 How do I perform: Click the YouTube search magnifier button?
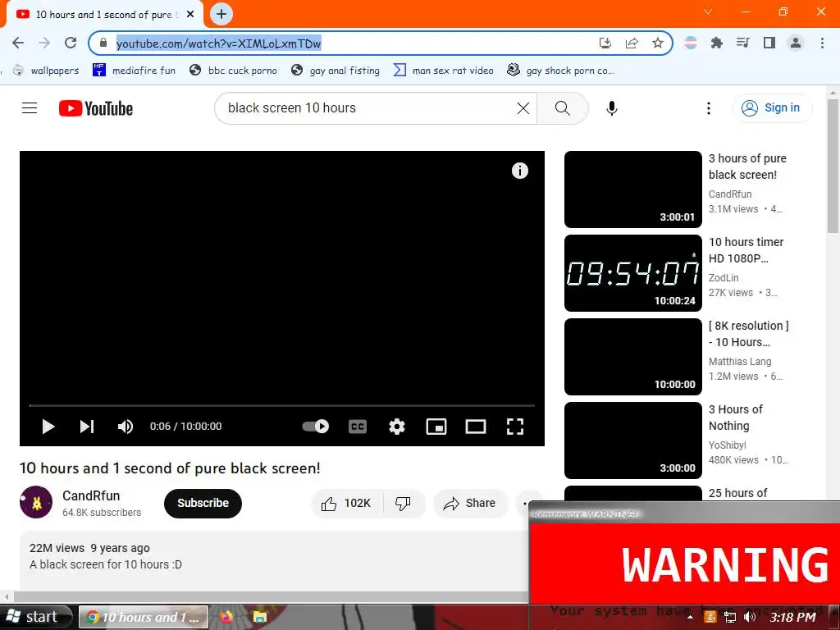[563, 108]
